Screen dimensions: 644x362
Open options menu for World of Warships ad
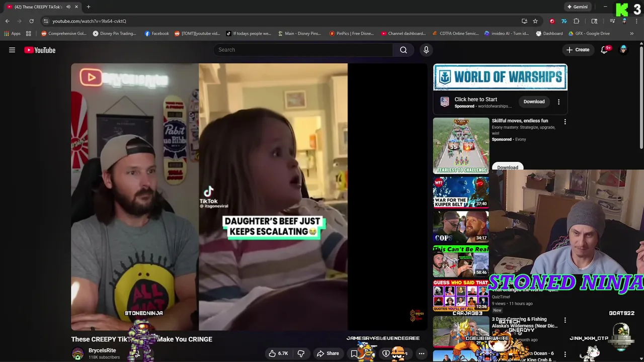[x=558, y=102]
